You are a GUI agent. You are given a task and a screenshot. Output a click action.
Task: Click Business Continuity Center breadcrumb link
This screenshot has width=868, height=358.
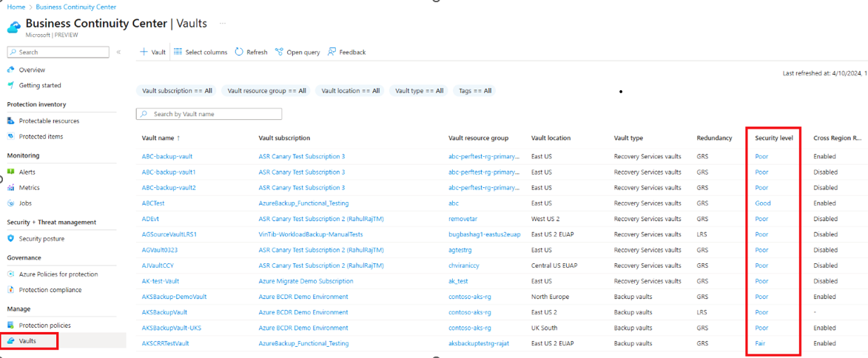tap(75, 7)
